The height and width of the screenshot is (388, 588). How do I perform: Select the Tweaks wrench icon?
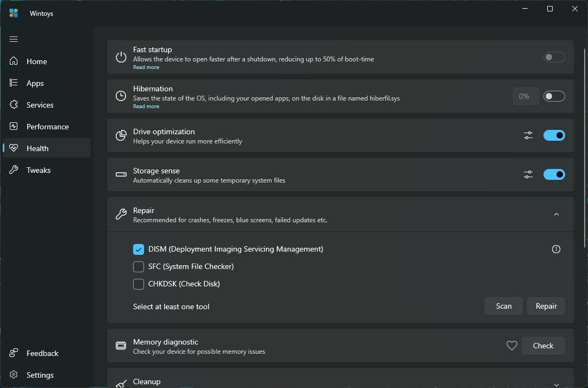[14, 170]
